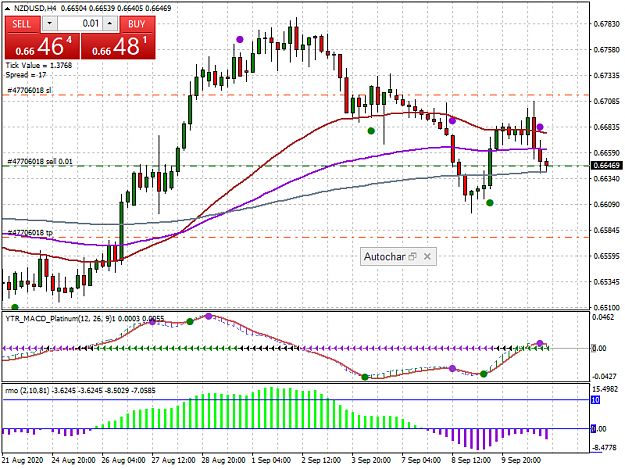Click the 15.4982 rmo scale value
This screenshot has height=469, width=625.
pos(605,389)
